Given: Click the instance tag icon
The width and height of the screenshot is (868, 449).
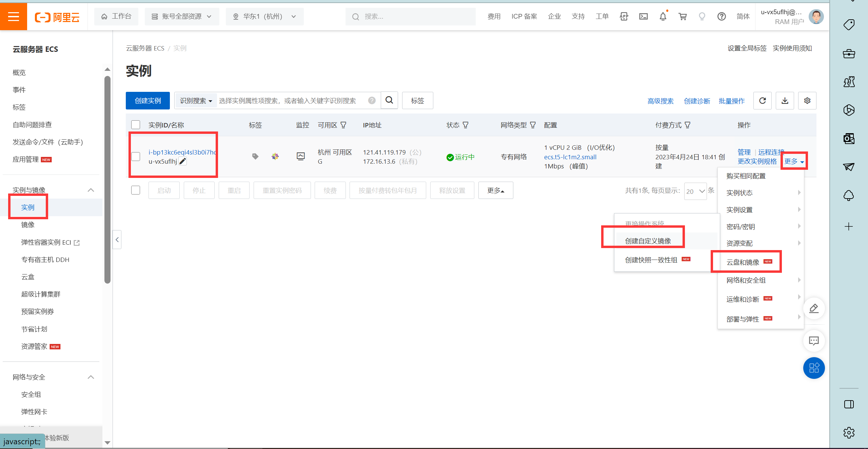Looking at the screenshot, I should pyautogui.click(x=255, y=156).
